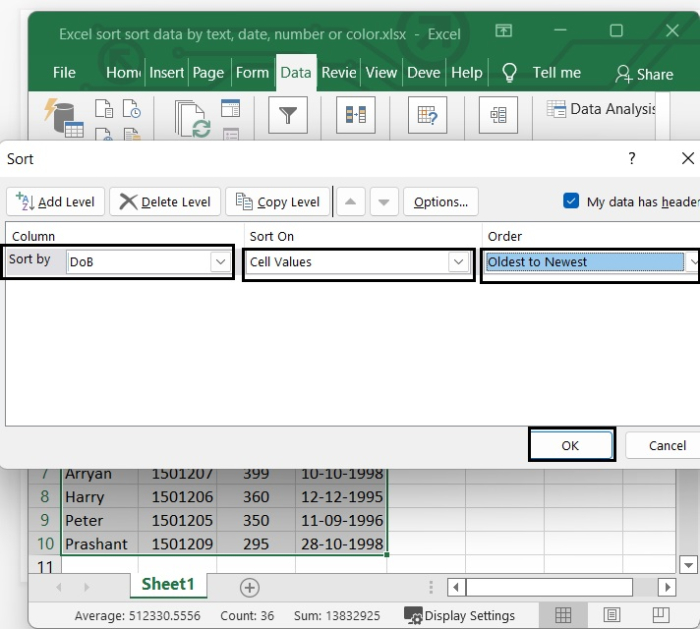700x629 pixels.
Task: Switch to Page Layout view icon
Action: click(x=612, y=615)
